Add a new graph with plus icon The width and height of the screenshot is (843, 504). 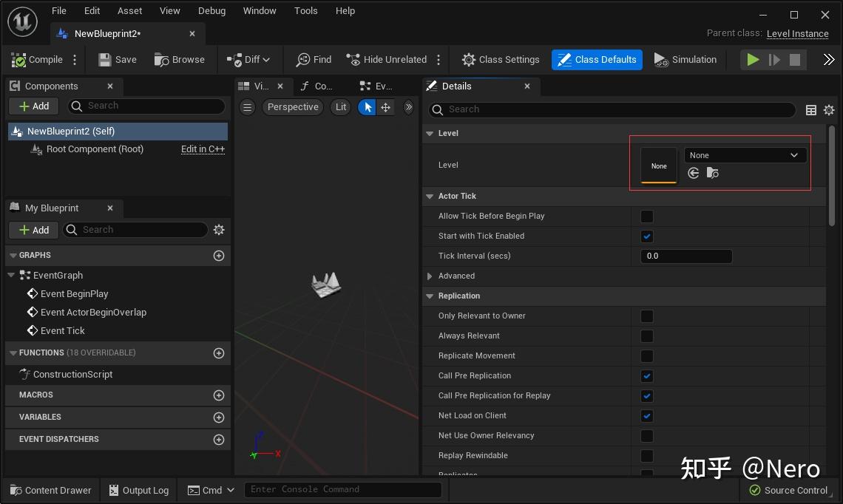[218, 256]
